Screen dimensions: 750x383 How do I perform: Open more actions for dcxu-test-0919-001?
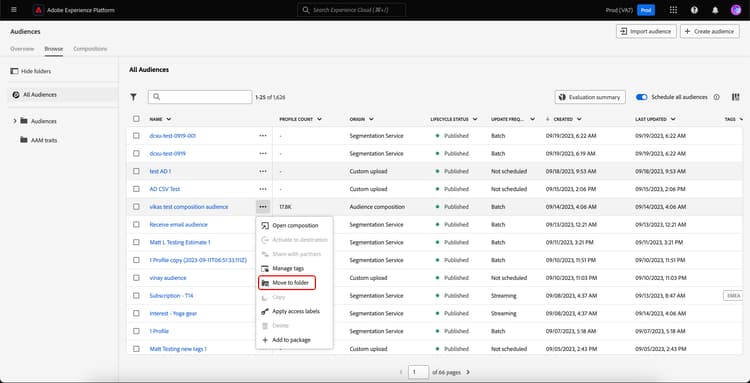(x=263, y=136)
